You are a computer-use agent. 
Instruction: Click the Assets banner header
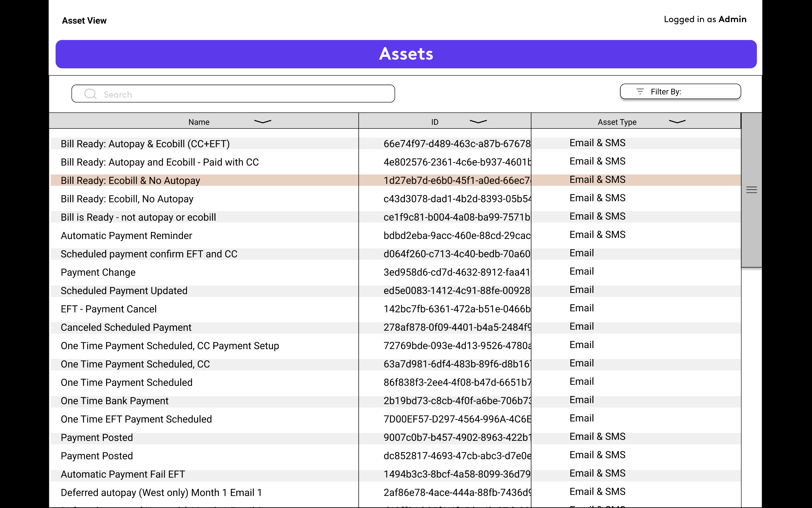click(x=406, y=54)
